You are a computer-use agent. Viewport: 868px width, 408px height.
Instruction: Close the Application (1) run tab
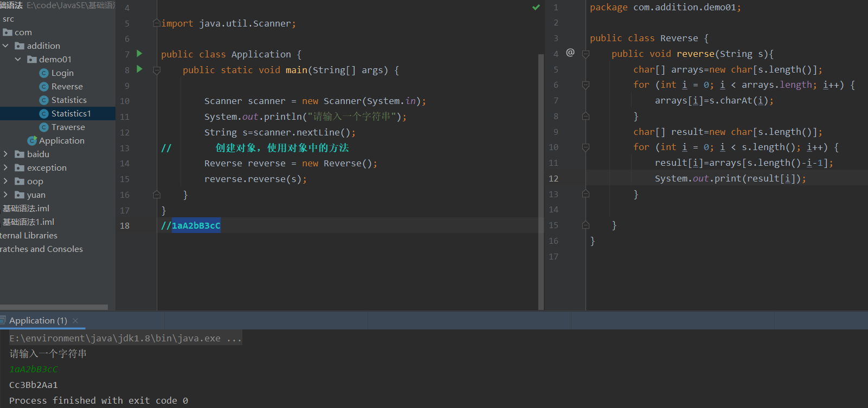click(x=75, y=321)
